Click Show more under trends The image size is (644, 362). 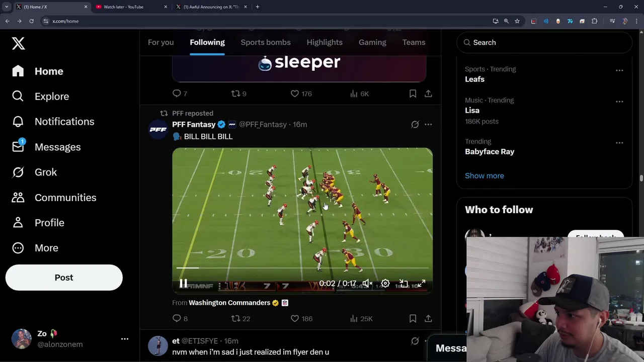(x=485, y=176)
